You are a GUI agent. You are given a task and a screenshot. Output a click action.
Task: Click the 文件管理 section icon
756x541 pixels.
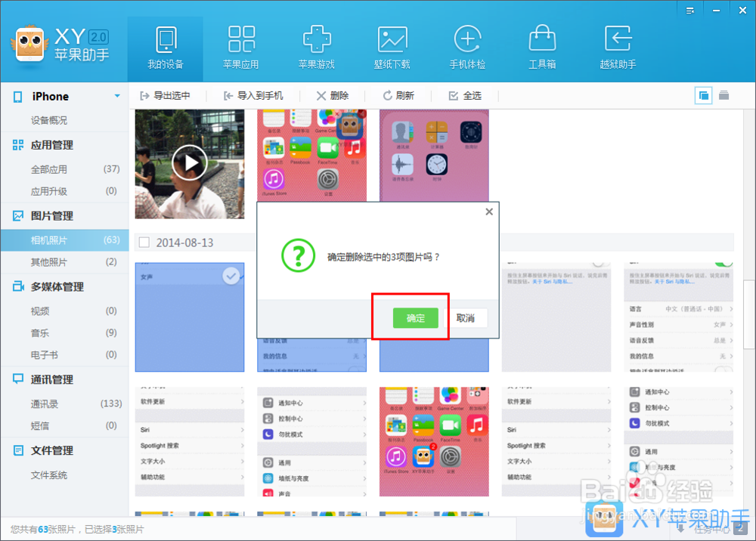tap(18, 450)
